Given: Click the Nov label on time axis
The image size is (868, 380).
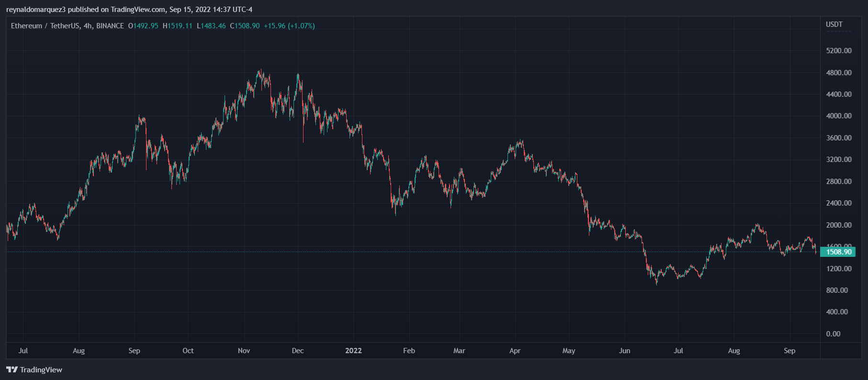Looking at the screenshot, I should [244, 351].
